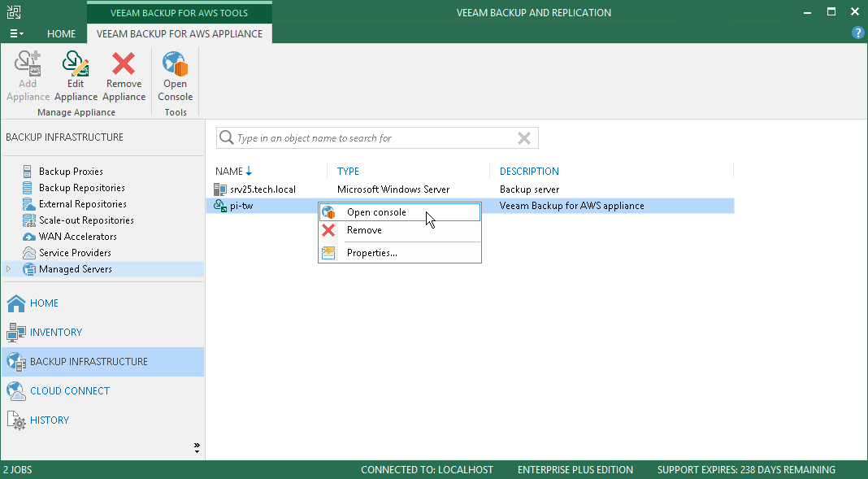Select the Veeam Backup for AWS Appliance tab
868x479 pixels.
(180, 34)
